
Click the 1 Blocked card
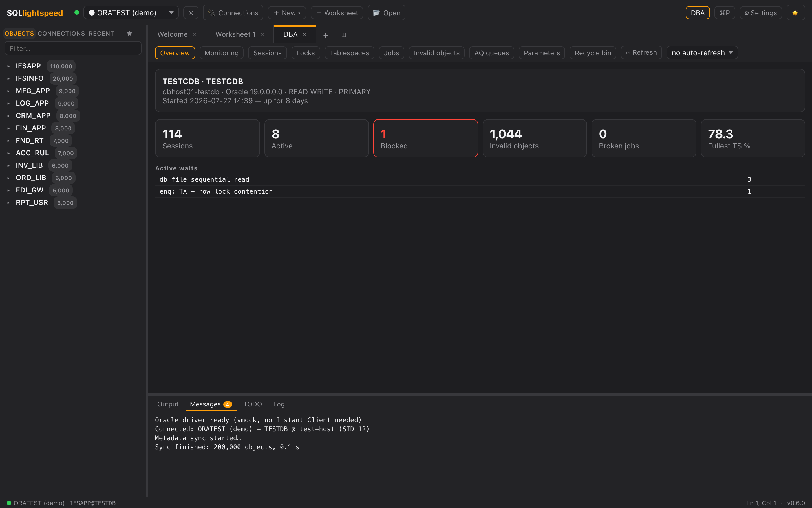tap(425, 138)
